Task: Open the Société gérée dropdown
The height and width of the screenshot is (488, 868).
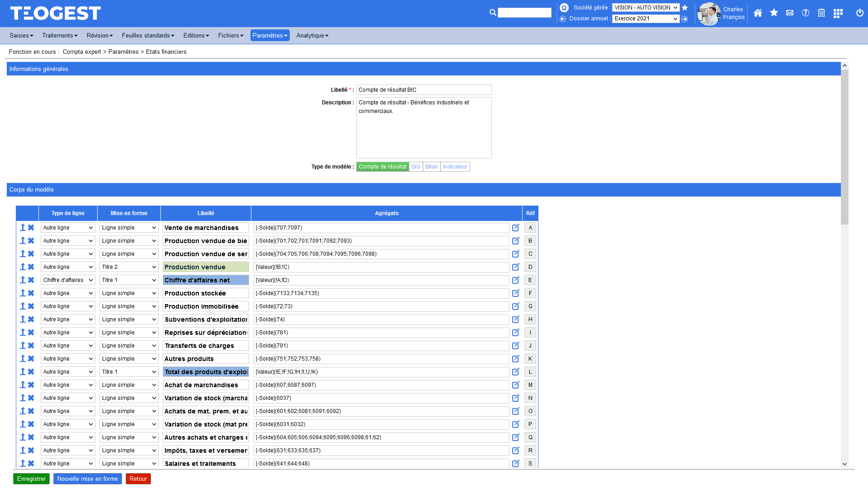Action: (646, 8)
